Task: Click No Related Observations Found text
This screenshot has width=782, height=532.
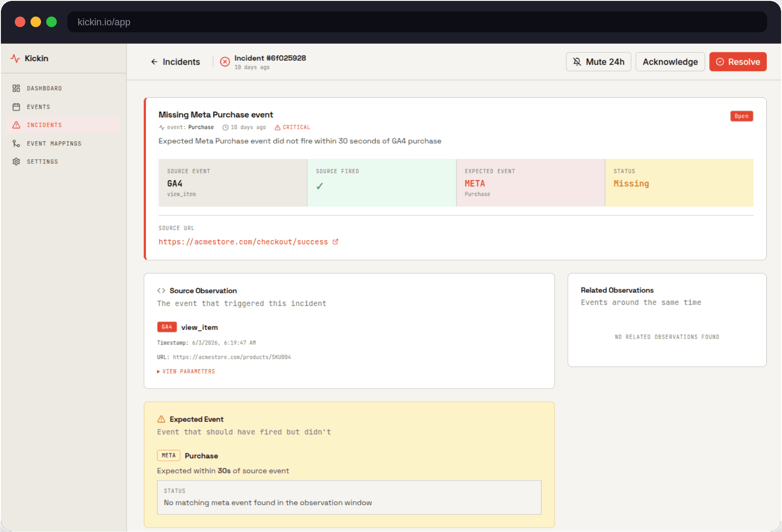Action: click(x=667, y=337)
